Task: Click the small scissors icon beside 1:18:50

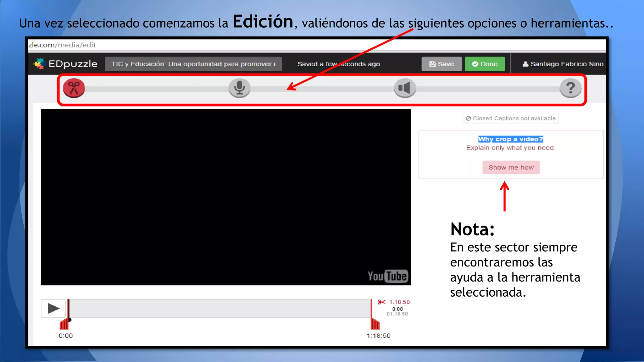Action: pos(381,302)
